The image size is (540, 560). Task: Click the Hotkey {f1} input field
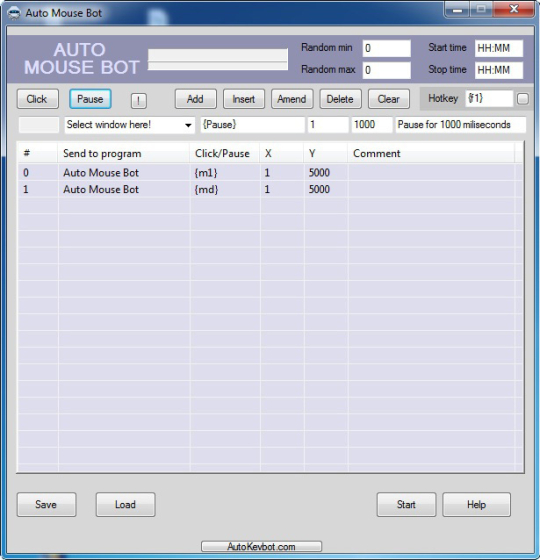tap(489, 98)
